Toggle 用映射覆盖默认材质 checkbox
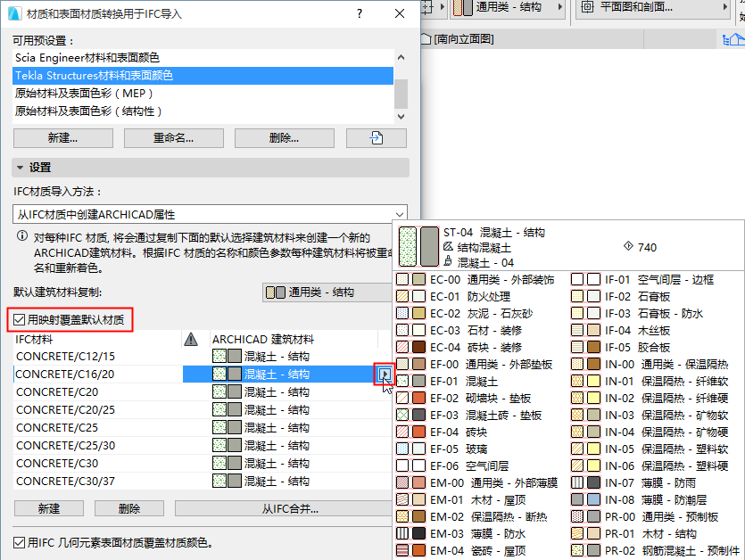The image size is (745, 560). (19, 319)
